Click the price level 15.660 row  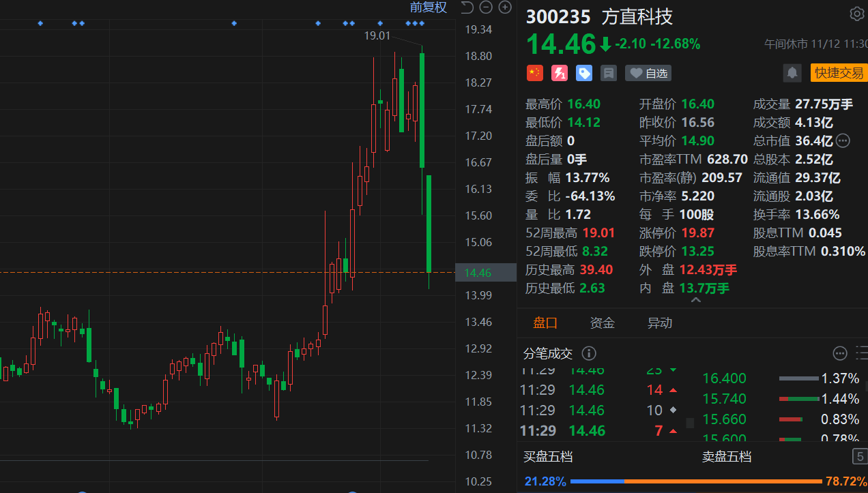click(781, 419)
